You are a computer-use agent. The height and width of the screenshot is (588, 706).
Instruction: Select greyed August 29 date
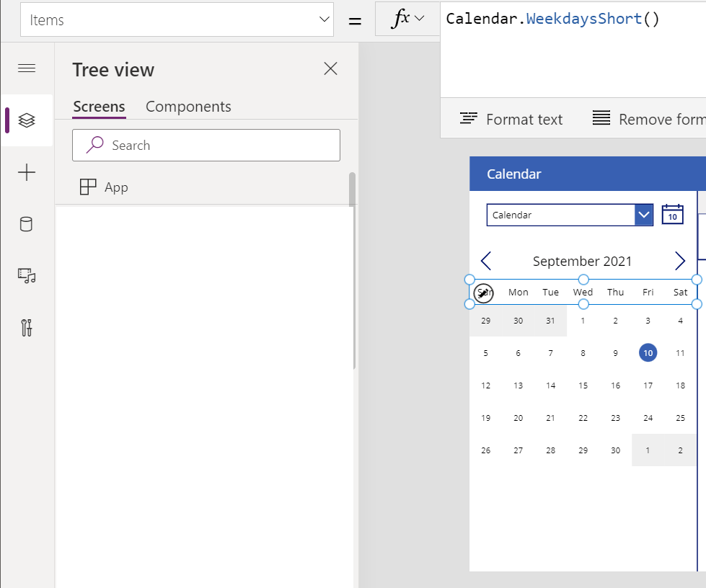[486, 321]
